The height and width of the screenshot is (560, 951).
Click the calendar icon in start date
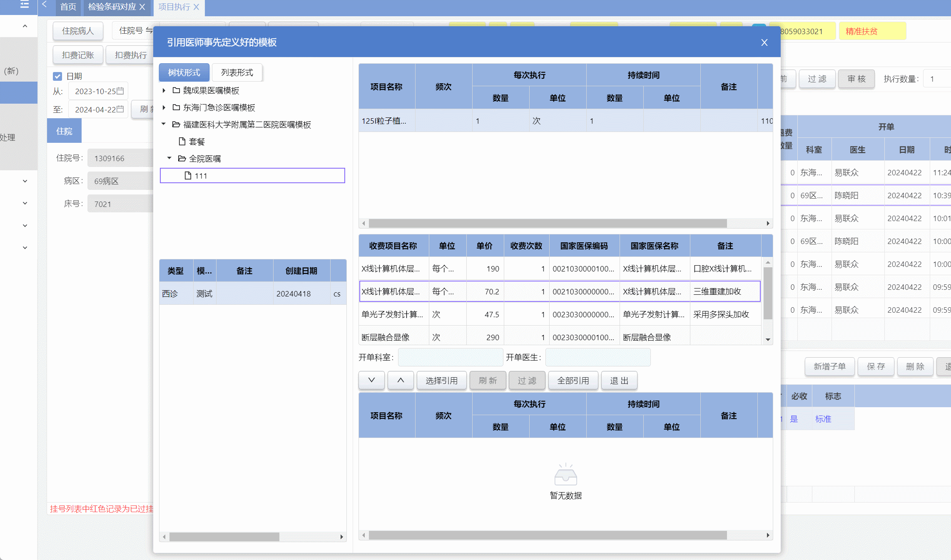click(120, 91)
